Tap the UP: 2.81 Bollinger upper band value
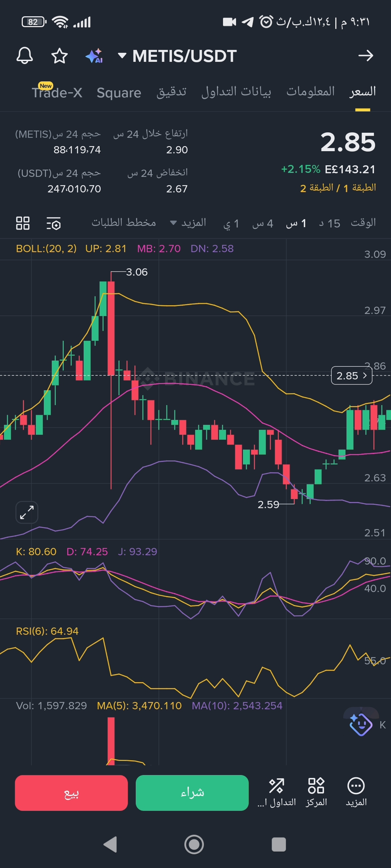Image resolution: width=391 pixels, height=868 pixels. coord(106,248)
